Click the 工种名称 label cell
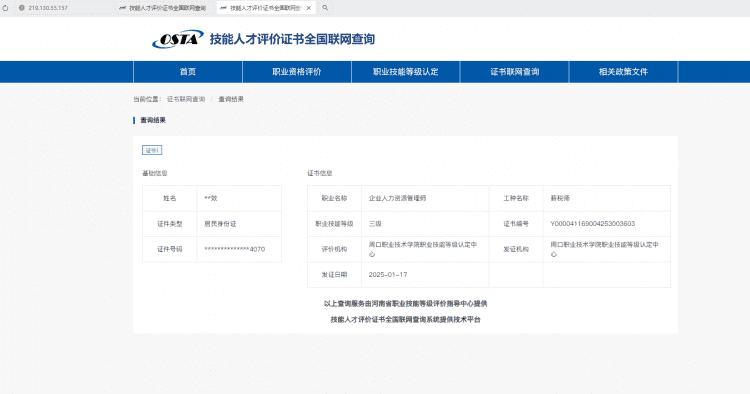Viewport: 750px width, 394px height. [x=516, y=198]
